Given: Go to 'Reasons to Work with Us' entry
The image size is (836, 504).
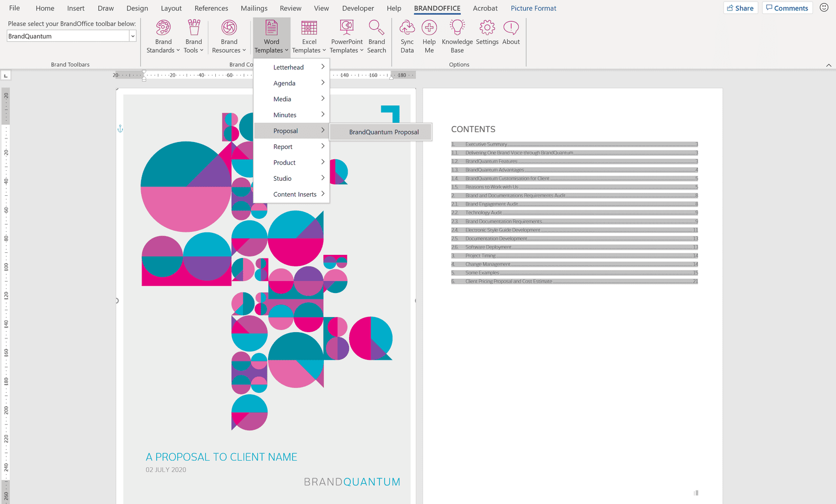Looking at the screenshot, I should (575, 187).
